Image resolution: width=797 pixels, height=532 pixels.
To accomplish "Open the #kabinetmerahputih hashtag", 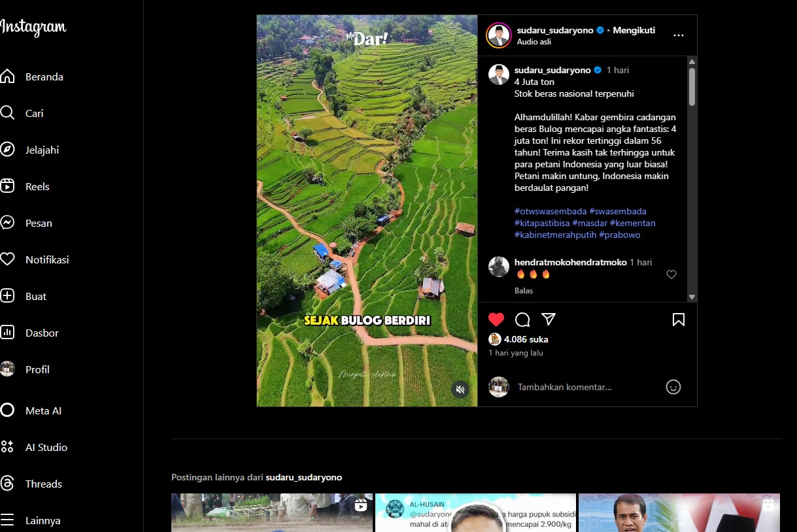I will [555, 235].
